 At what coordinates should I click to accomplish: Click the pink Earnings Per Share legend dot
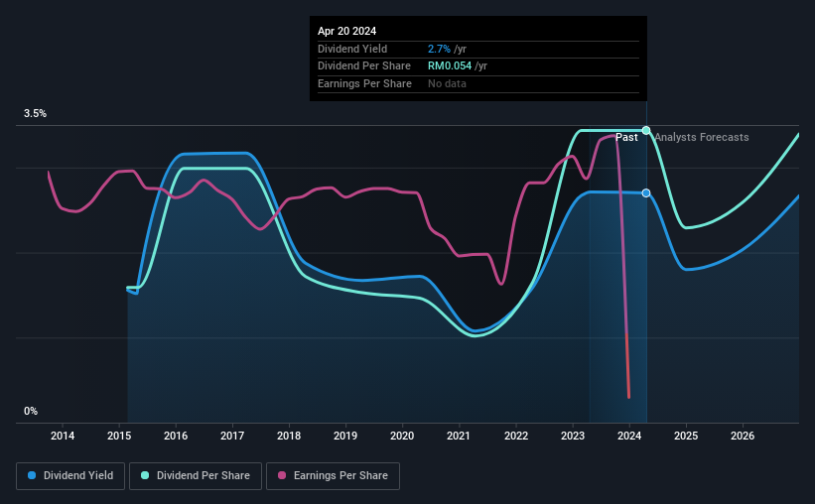click(x=282, y=475)
